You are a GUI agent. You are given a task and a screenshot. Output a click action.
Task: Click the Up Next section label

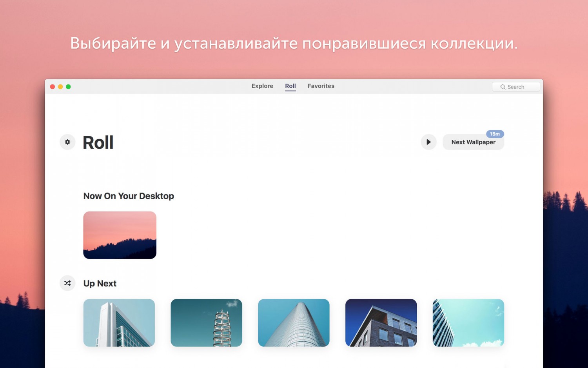pyautogui.click(x=100, y=283)
